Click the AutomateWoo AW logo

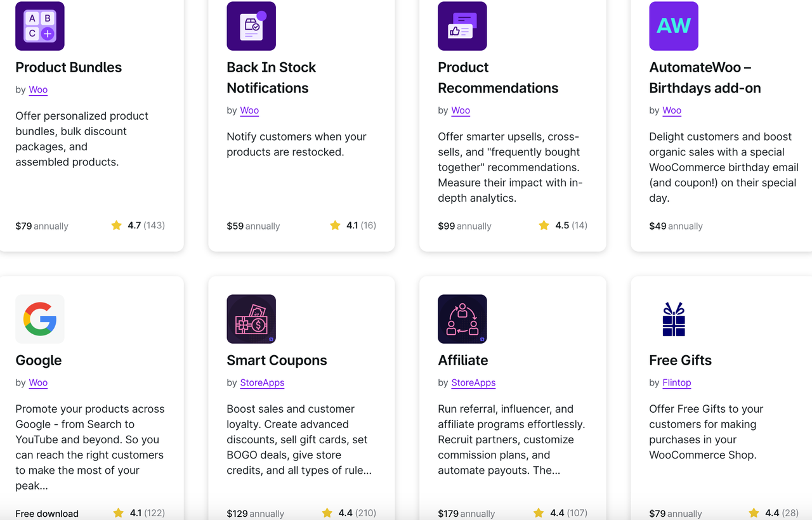coord(674,26)
